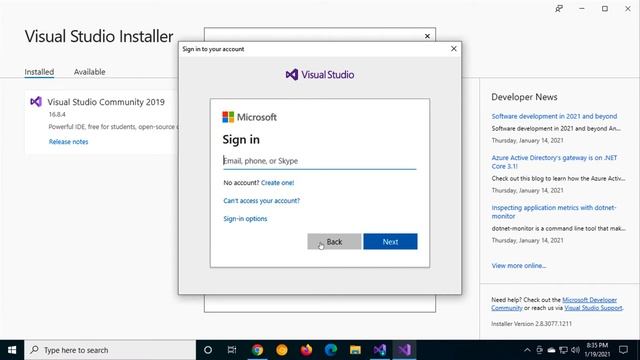Close the background installer popup with X

[427, 36]
